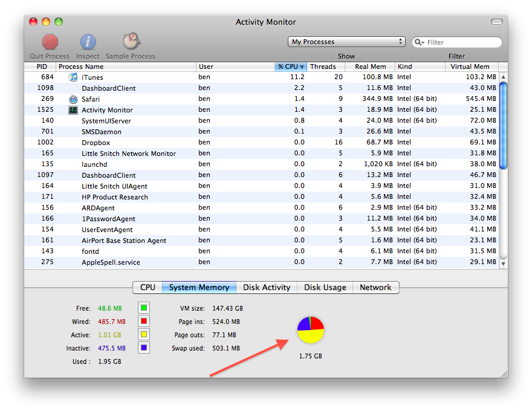The image size is (532, 411).
Task: Switch to the CPU tab
Action: click(148, 287)
